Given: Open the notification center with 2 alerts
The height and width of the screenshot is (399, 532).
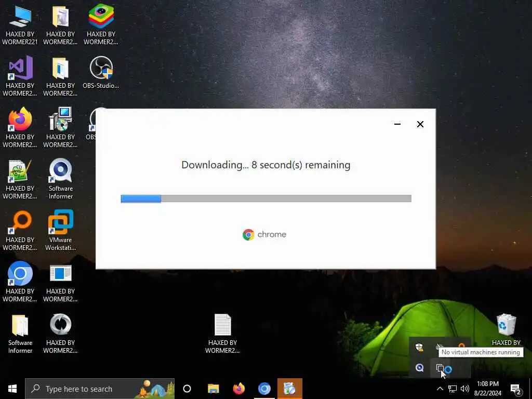Looking at the screenshot, I should (x=516, y=389).
